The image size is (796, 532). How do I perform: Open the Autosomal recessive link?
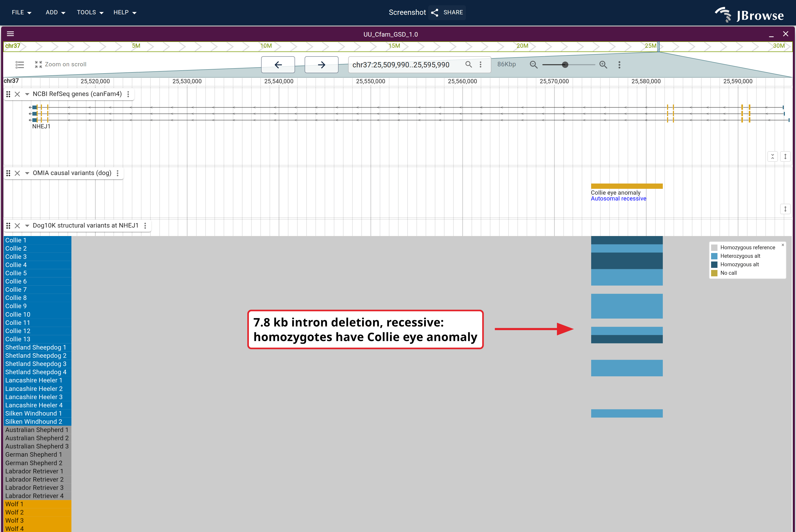[618, 199]
